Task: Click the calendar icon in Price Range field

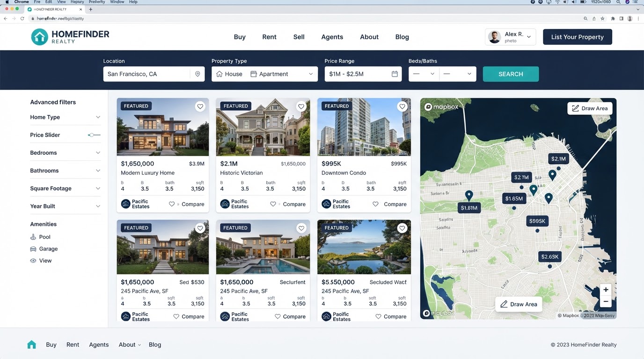Action: click(x=395, y=74)
